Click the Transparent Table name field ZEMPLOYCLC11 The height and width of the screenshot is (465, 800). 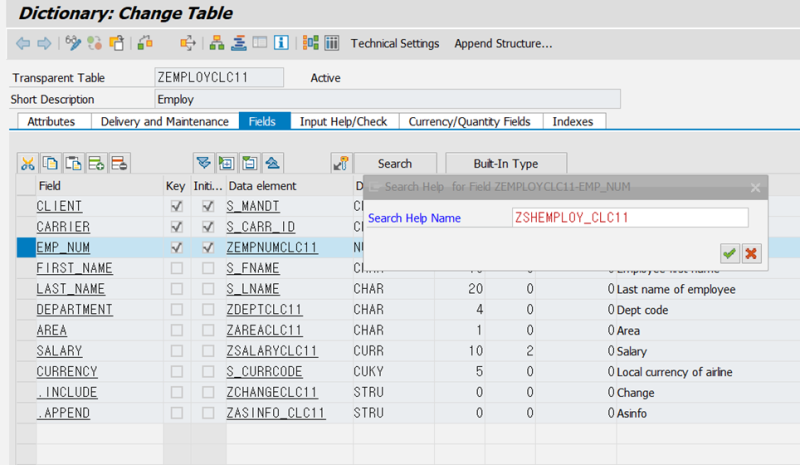click(x=219, y=78)
